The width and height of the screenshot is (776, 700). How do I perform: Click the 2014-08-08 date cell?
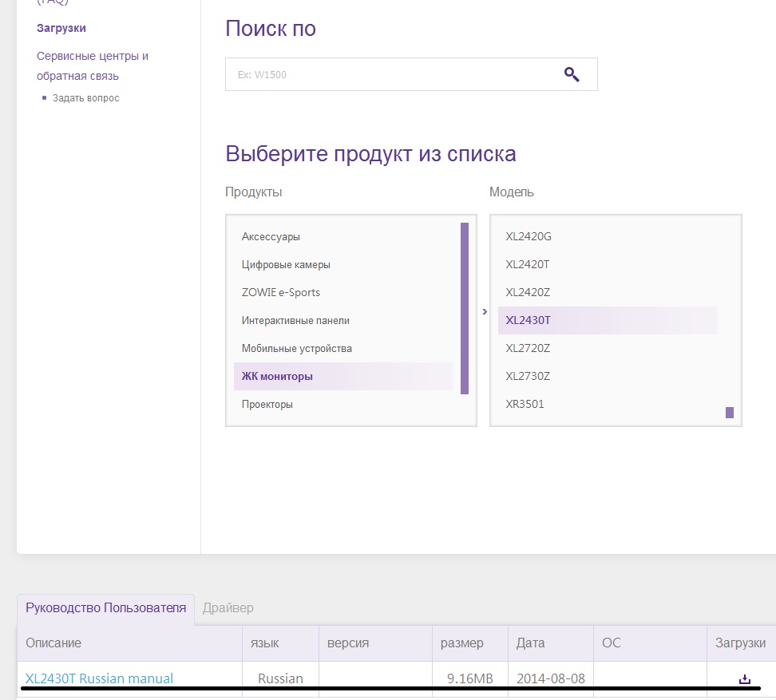click(x=551, y=678)
